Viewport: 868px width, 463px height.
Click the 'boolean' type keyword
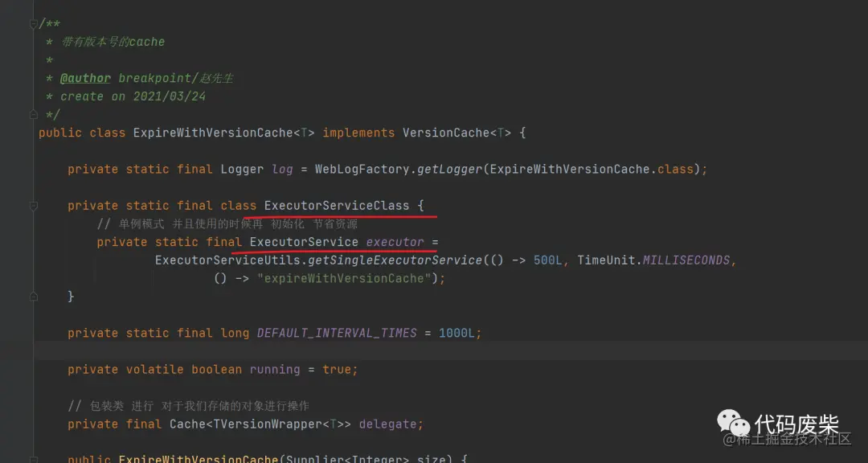[216, 370]
